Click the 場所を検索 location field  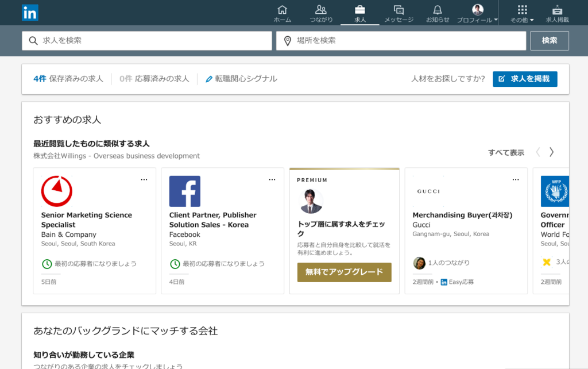[401, 41]
